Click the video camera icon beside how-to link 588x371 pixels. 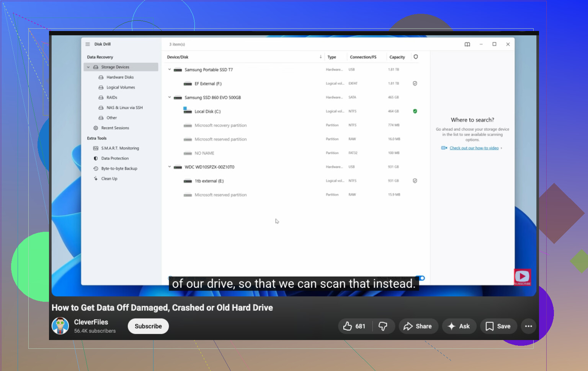[444, 148]
